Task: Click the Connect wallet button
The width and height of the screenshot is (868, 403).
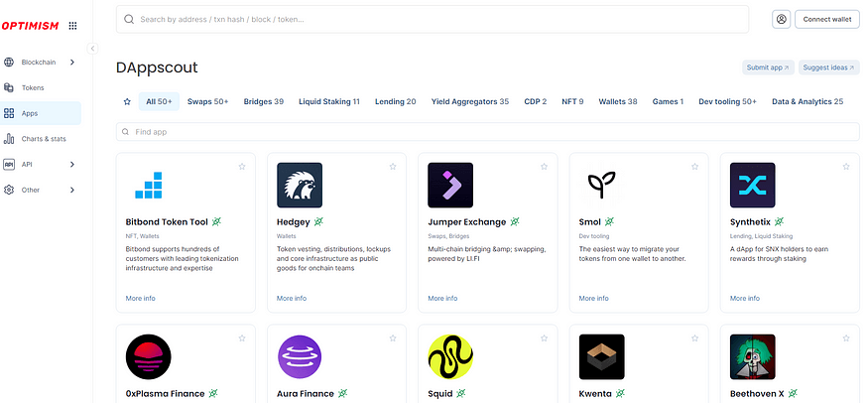Action: (827, 19)
